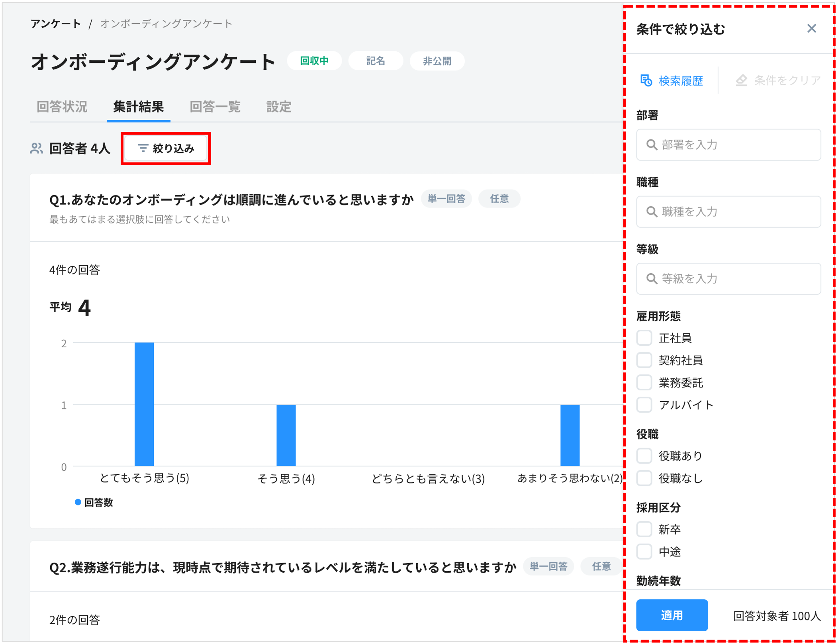Select the 回答一覧 tab

(x=215, y=106)
